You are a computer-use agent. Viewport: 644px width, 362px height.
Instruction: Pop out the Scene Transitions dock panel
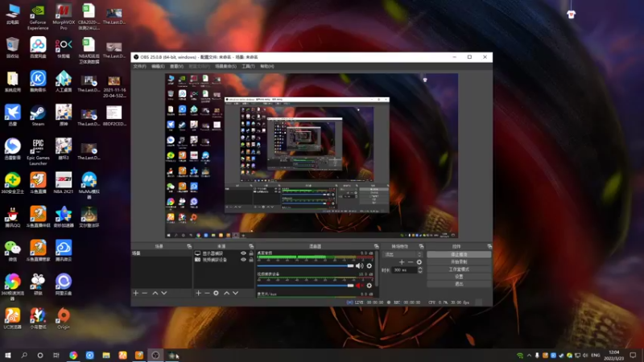click(x=421, y=246)
